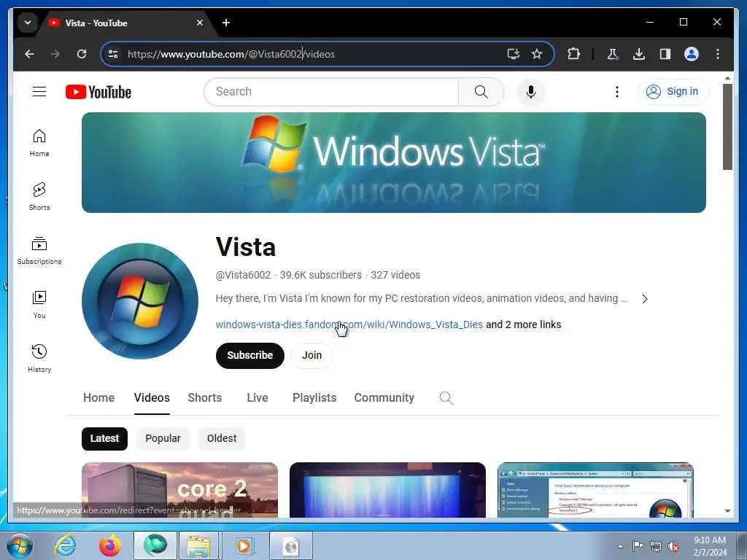Image resolution: width=747 pixels, height=560 pixels.
Task: Open the Chrome three-dot menu
Action: (x=718, y=54)
